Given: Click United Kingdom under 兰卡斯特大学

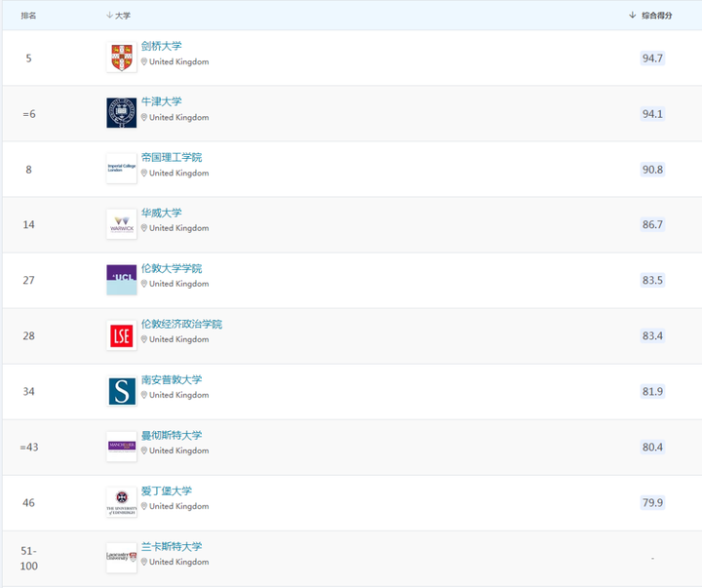Looking at the screenshot, I should (179, 562).
